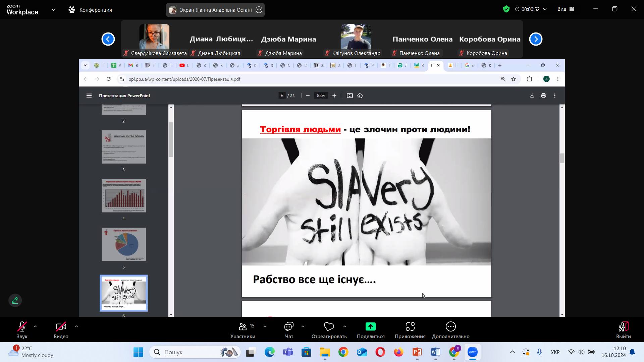644x362 pixels.
Task: Click the Share screen icon
Action: [370, 326]
